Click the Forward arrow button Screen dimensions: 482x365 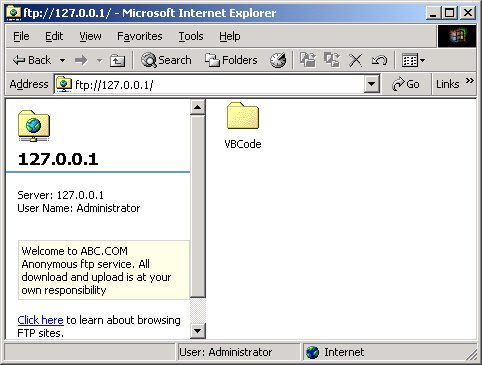pos(81,61)
